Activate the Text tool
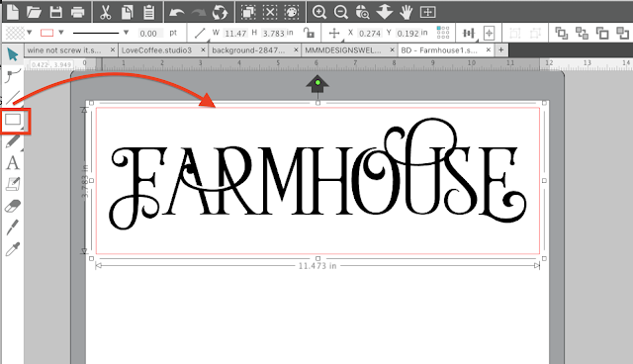Image resolution: width=633 pixels, height=364 pixels. coord(13,163)
